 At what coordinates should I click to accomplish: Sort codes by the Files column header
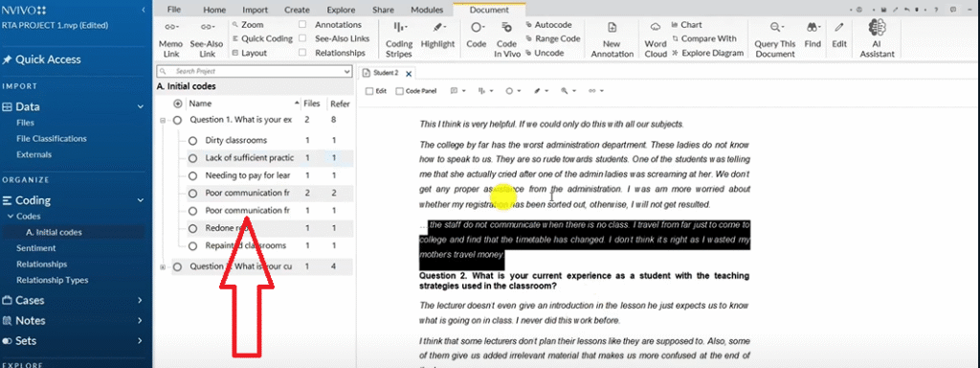click(x=311, y=103)
